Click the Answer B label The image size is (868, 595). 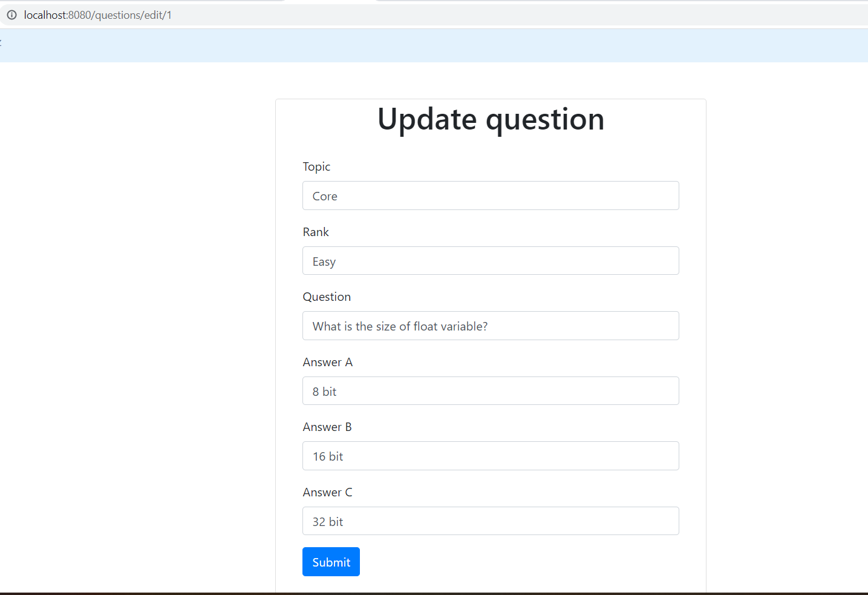point(327,427)
